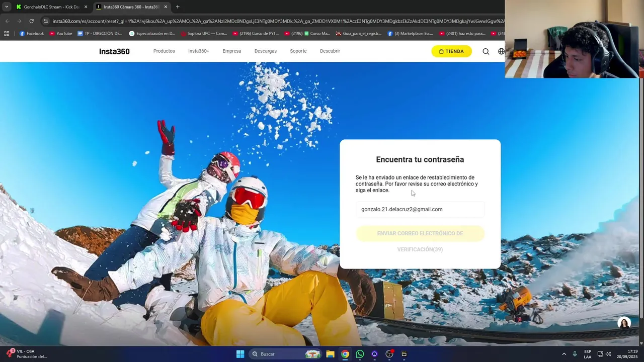Click the taskbar Buscar search box
The image size is (644, 362).
click(x=285, y=354)
